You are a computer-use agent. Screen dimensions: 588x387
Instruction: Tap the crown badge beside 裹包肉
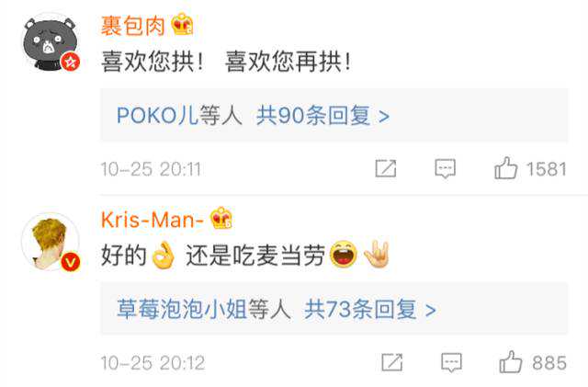tap(182, 25)
